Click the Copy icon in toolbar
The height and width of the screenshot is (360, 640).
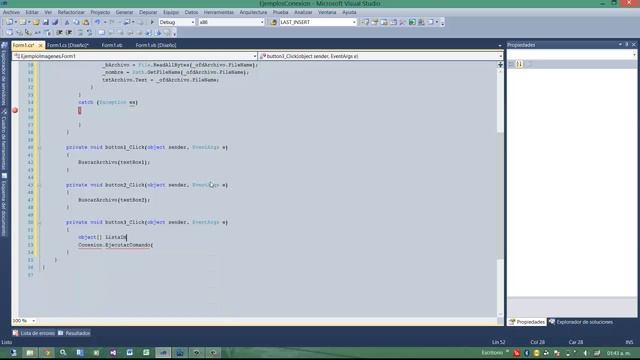tap(76, 22)
